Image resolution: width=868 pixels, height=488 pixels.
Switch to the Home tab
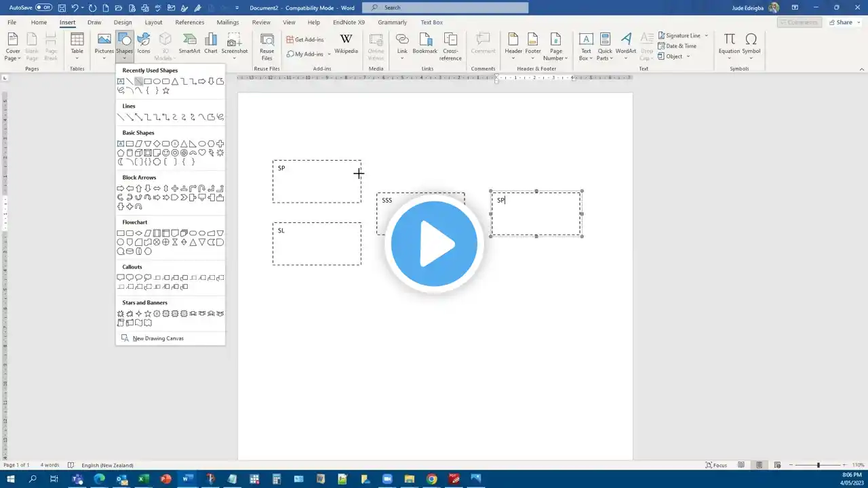click(39, 22)
